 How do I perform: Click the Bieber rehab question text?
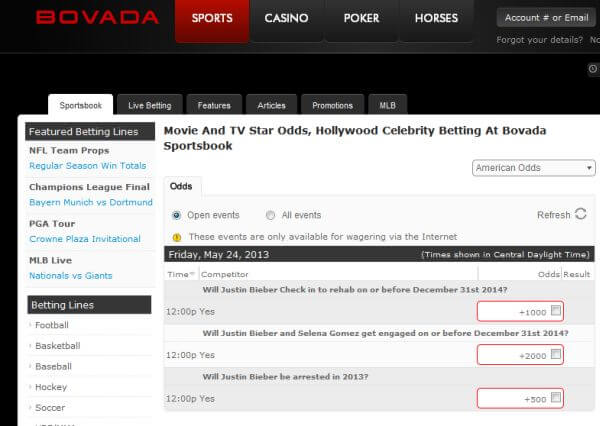tap(355, 290)
